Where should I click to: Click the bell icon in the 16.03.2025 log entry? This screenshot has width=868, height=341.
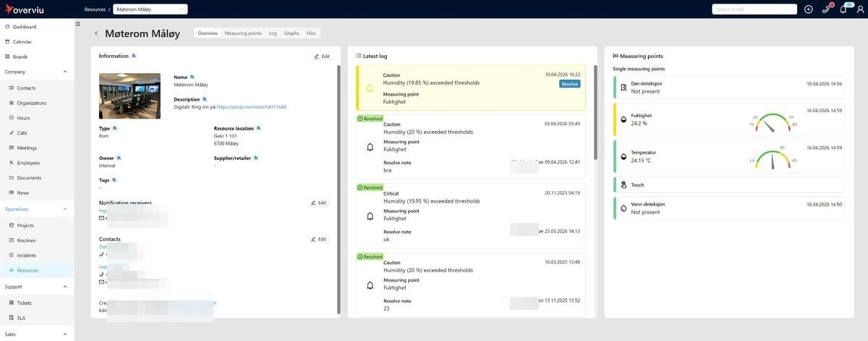tap(370, 285)
